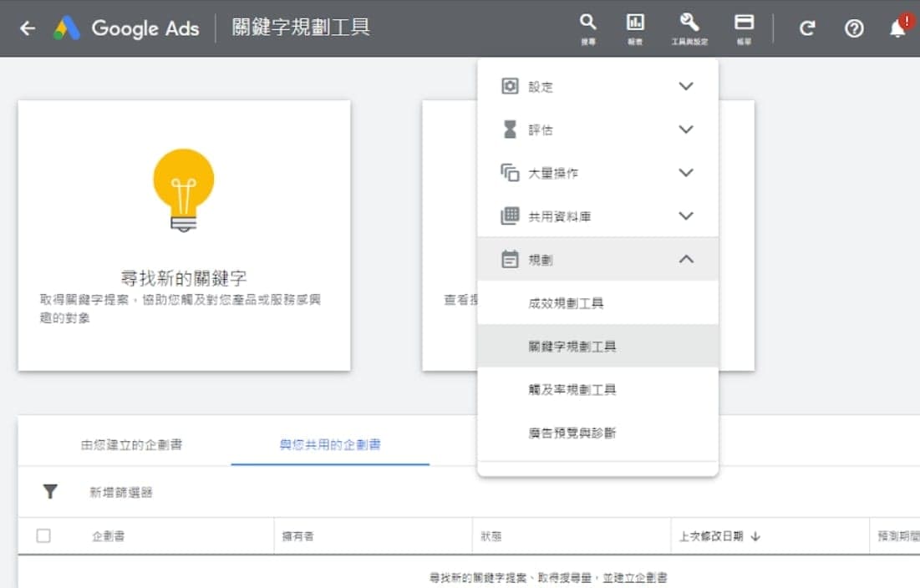Click the 共用資料庫 library icon
Viewport: 920px width, 588px height.
[510, 215]
